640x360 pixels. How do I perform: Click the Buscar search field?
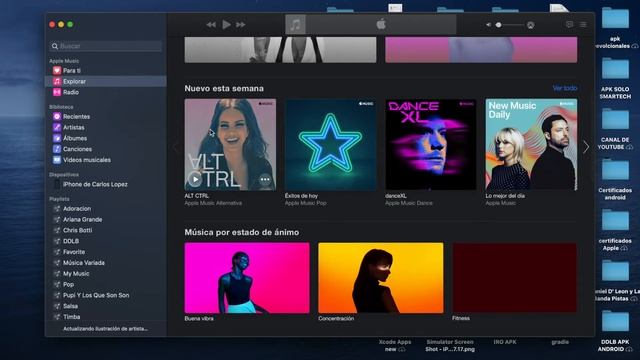(106, 46)
